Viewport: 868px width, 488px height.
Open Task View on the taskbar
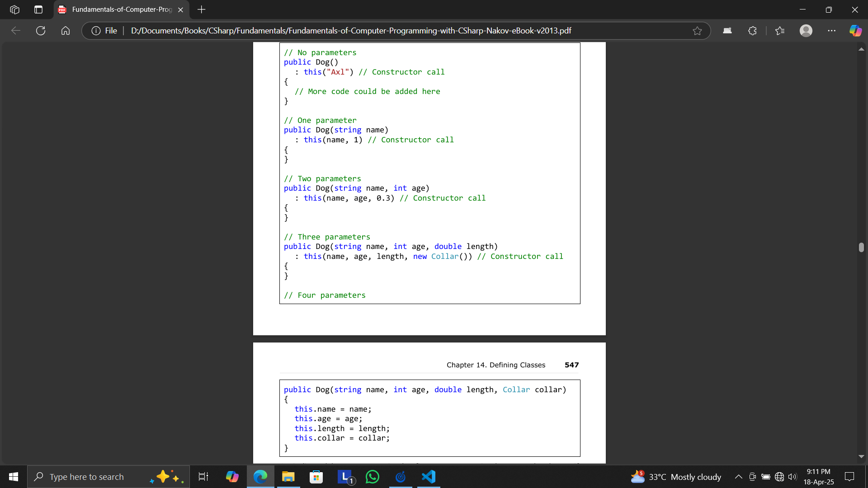click(x=203, y=477)
